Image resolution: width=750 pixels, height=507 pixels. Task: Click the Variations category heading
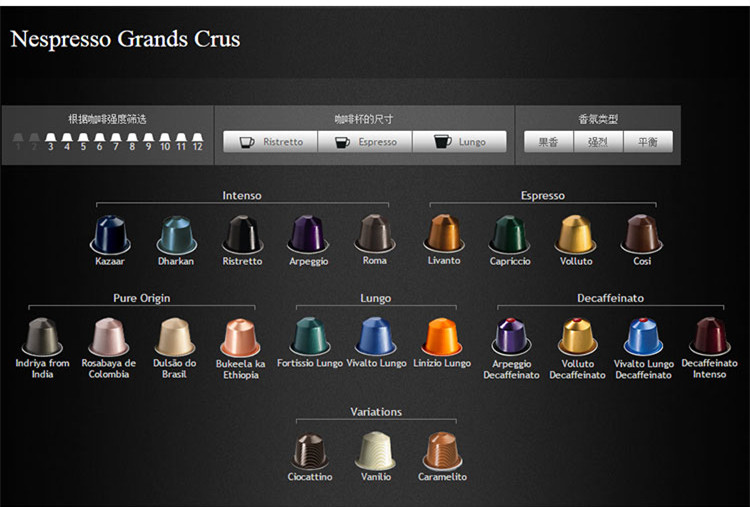[376, 412]
